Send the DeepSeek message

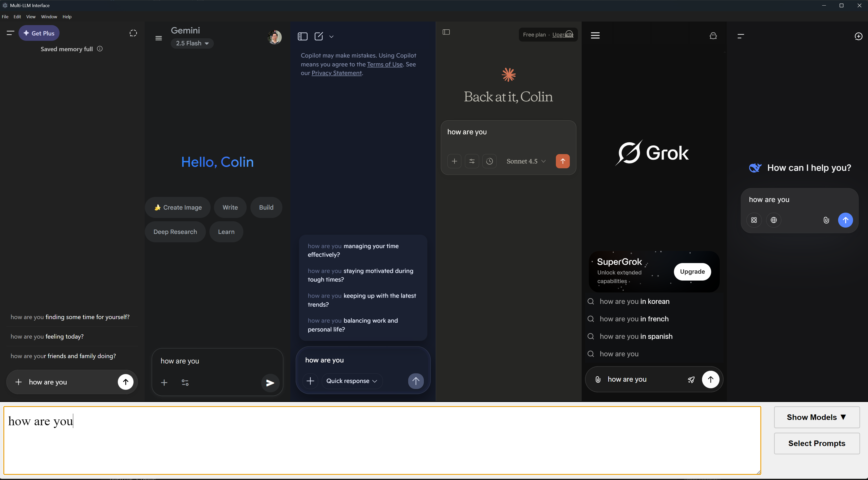pyautogui.click(x=845, y=220)
